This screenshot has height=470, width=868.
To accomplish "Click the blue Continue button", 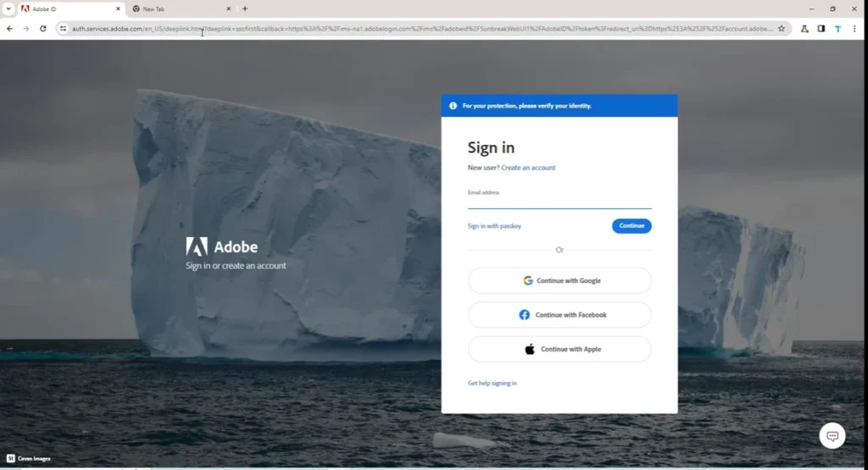I will [632, 225].
